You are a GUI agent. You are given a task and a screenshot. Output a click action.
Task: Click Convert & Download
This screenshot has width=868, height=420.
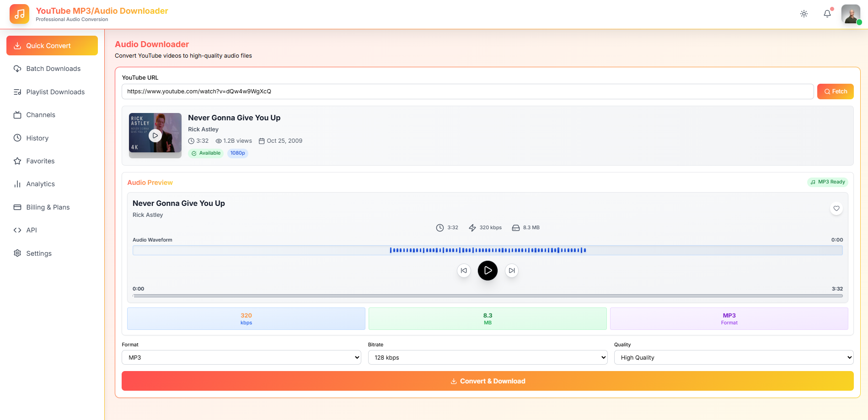(487, 381)
